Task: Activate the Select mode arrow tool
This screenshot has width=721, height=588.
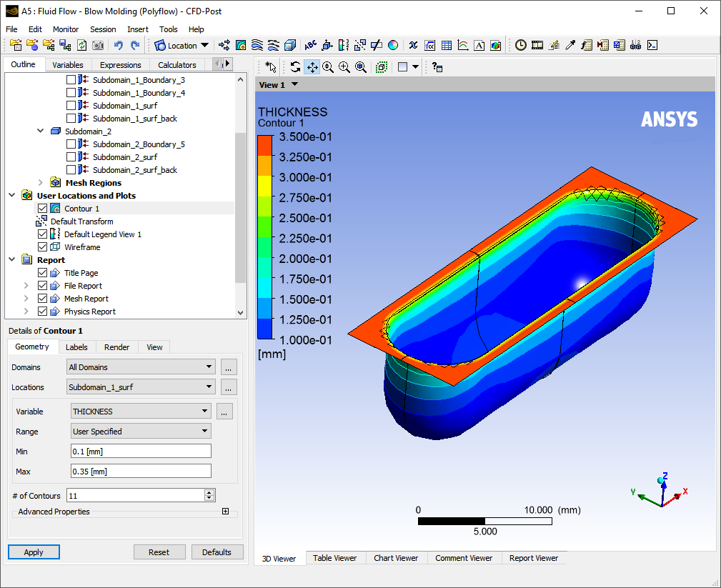Action: point(271,67)
